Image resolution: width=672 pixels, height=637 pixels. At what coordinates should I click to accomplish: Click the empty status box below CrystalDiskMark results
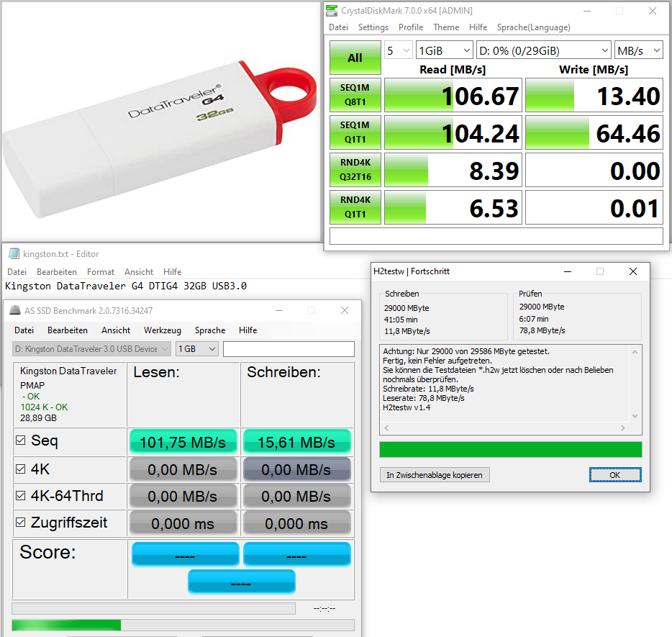coord(496,236)
